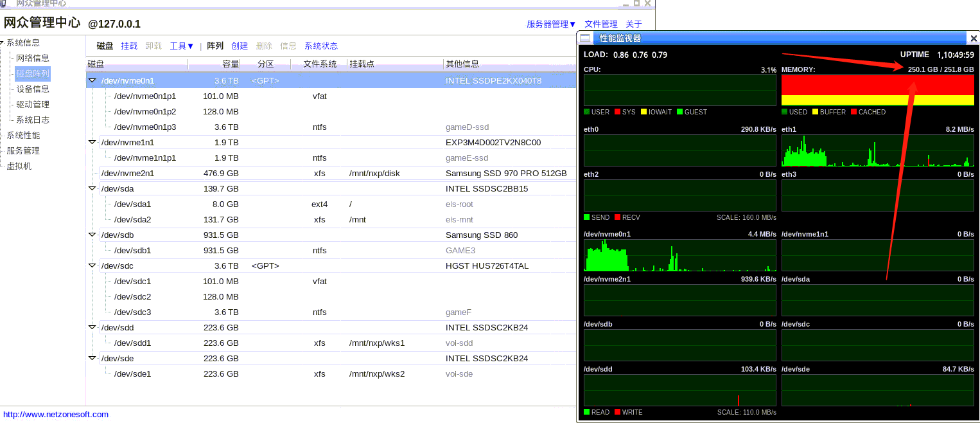Click the eth0 network traffic graph

(x=680, y=151)
